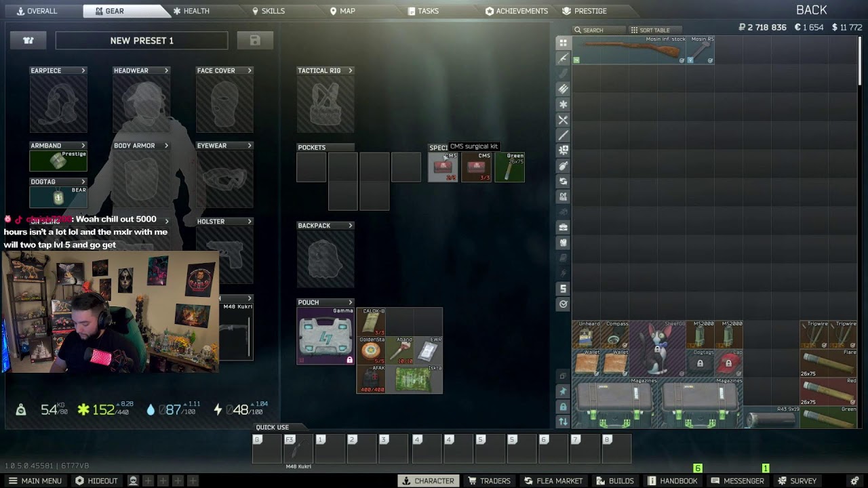The height and width of the screenshot is (488, 868).
Task: Select the GoldenStar balm in pouch
Action: (x=371, y=350)
